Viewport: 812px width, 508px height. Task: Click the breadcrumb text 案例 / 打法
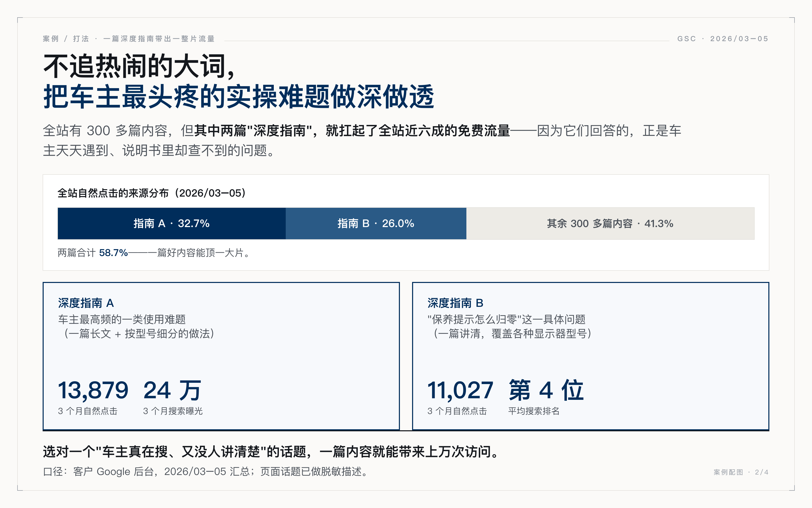(x=66, y=39)
